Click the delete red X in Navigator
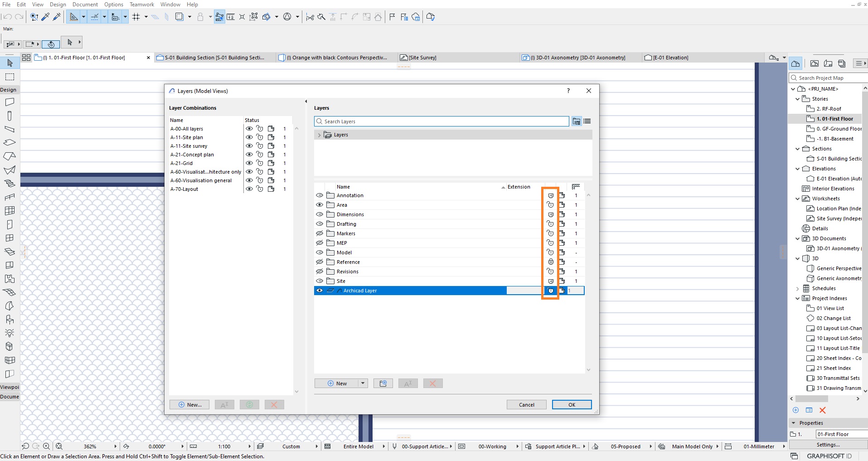868x461 pixels. pyautogui.click(x=823, y=410)
